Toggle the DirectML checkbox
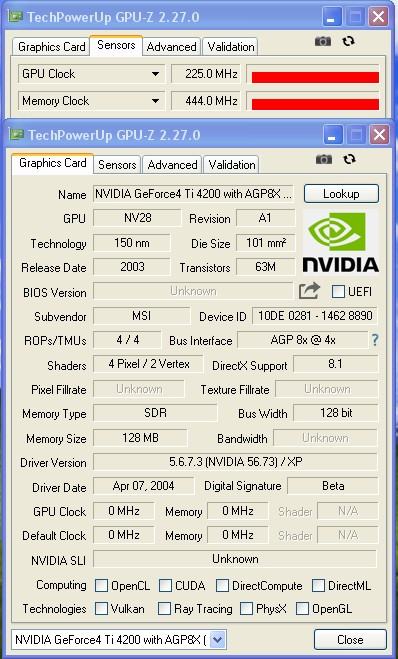398x659 pixels. (x=318, y=585)
